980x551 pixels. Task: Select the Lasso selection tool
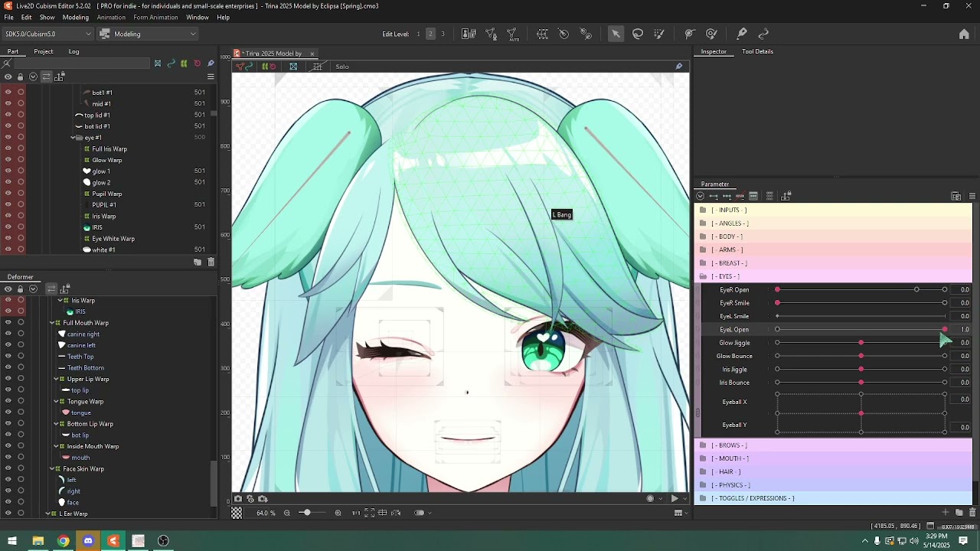click(x=638, y=34)
